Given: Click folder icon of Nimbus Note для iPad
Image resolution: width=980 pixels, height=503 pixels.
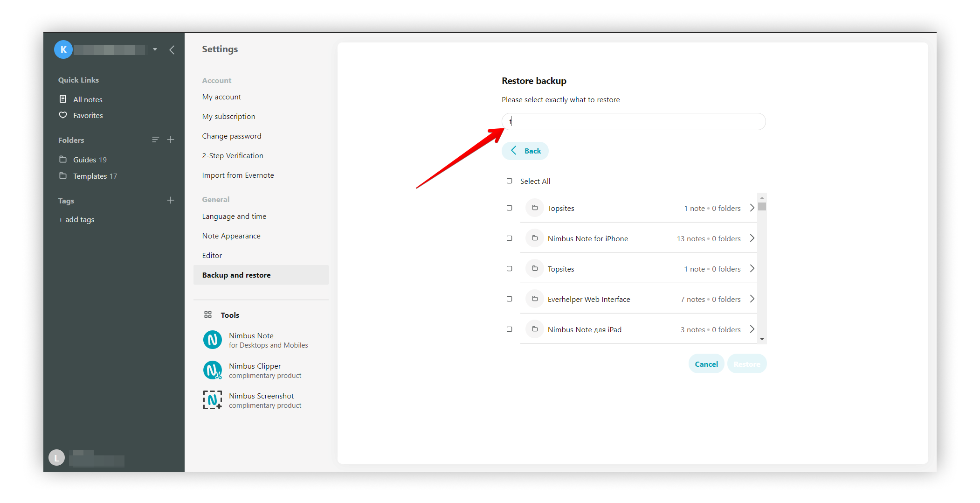Looking at the screenshot, I should tap(535, 329).
